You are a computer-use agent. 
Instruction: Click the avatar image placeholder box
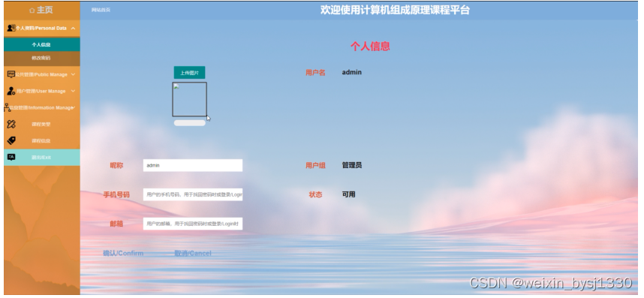click(189, 99)
